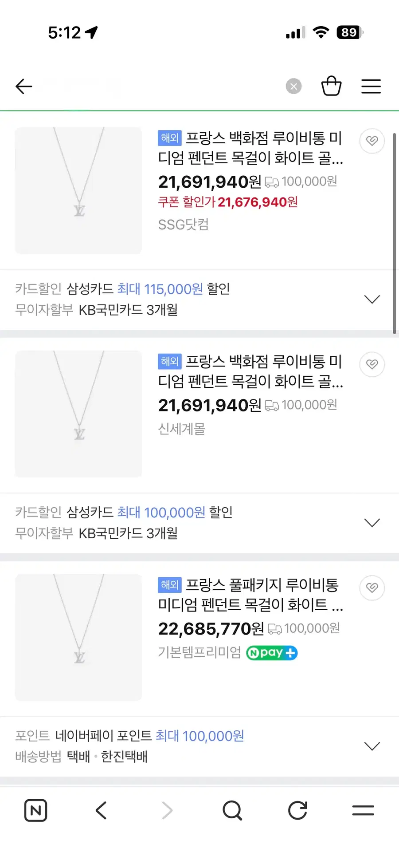Expand 네이버페이 포인트 benefit details
The image size is (399, 868).
click(372, 746)
